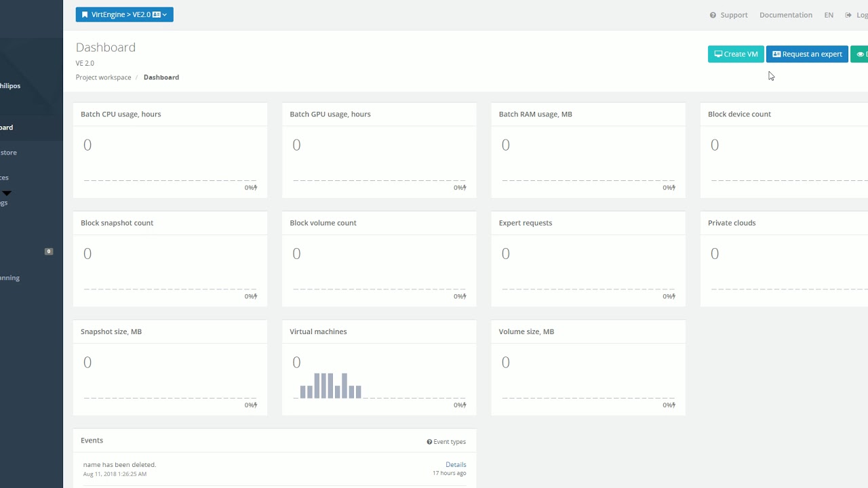This screenshot has width=868, height=488.
Task: Click the Request an expert button
Action: 807,54
